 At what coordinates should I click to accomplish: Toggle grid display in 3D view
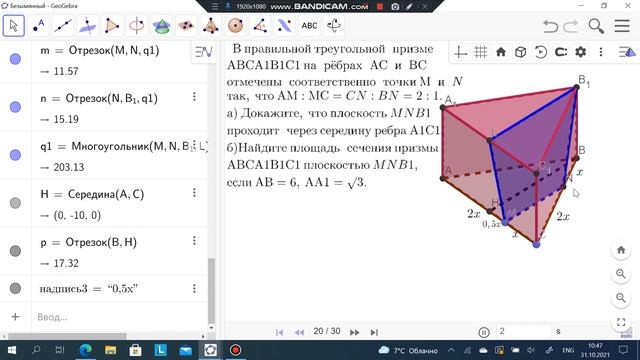480,52
